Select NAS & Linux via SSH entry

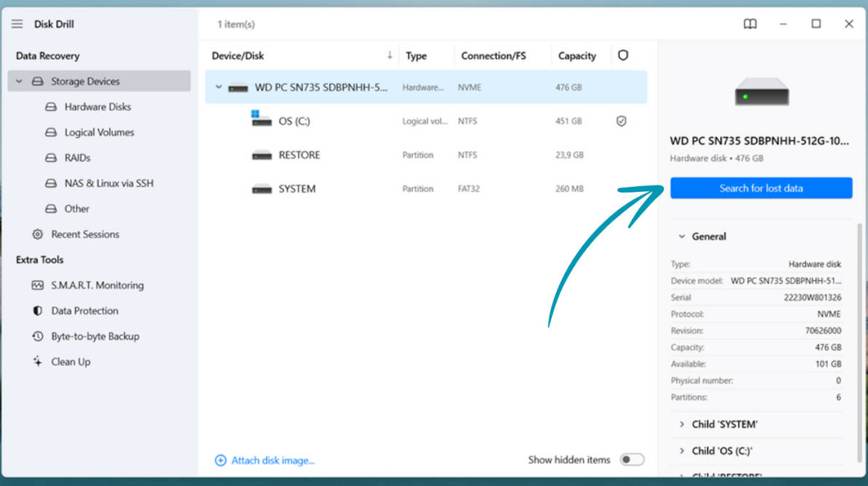click(x=109, y=183)
